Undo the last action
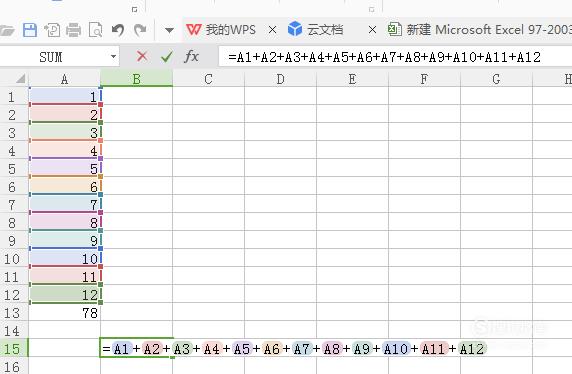This screenshot has width=572, height=374. tap(118, 30)
